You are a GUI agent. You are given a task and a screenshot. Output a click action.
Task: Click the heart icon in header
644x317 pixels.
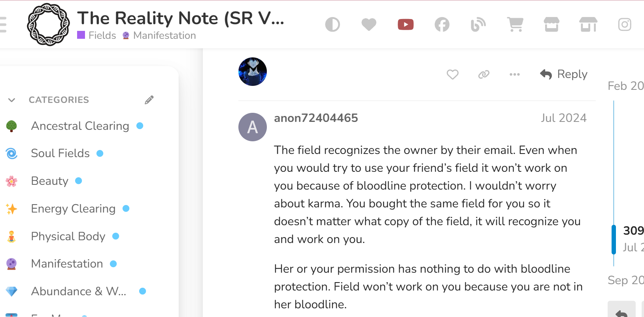tap(369, 25)
